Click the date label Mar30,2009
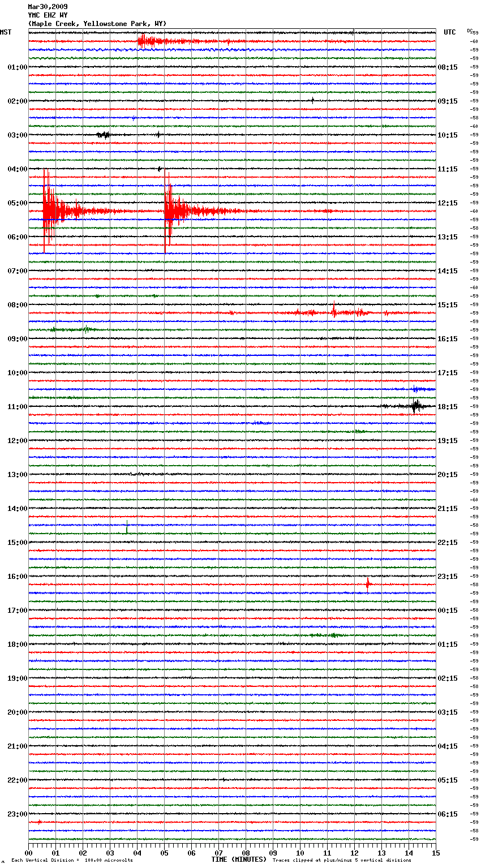The image size is (481, 868). click(x=48, y=7)
